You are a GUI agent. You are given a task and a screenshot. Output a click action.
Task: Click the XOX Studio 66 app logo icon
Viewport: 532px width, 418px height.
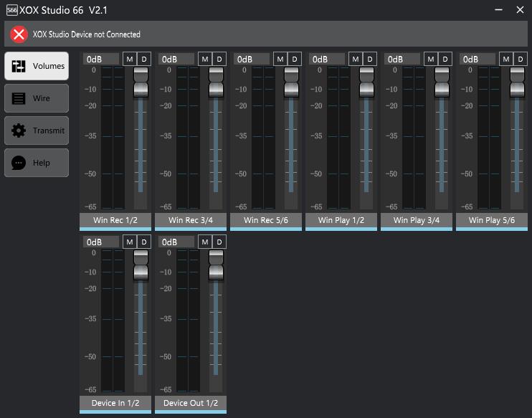(12, 10)
